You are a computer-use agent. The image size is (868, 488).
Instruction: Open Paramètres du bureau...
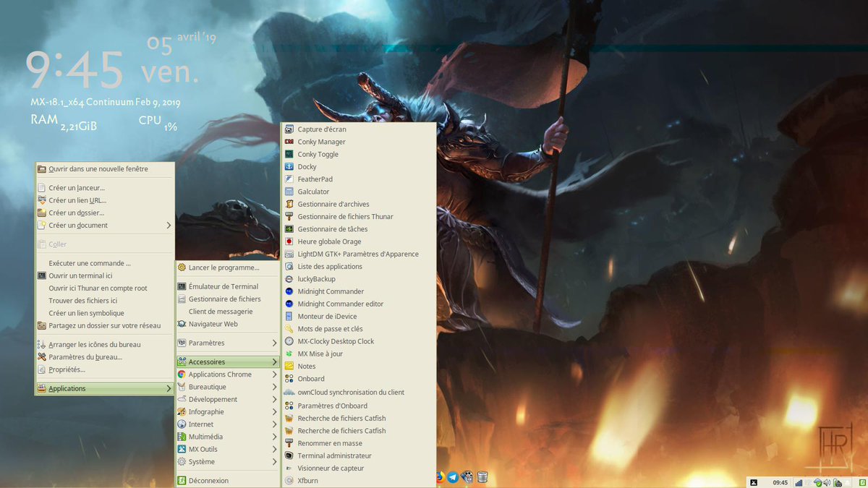106,356
